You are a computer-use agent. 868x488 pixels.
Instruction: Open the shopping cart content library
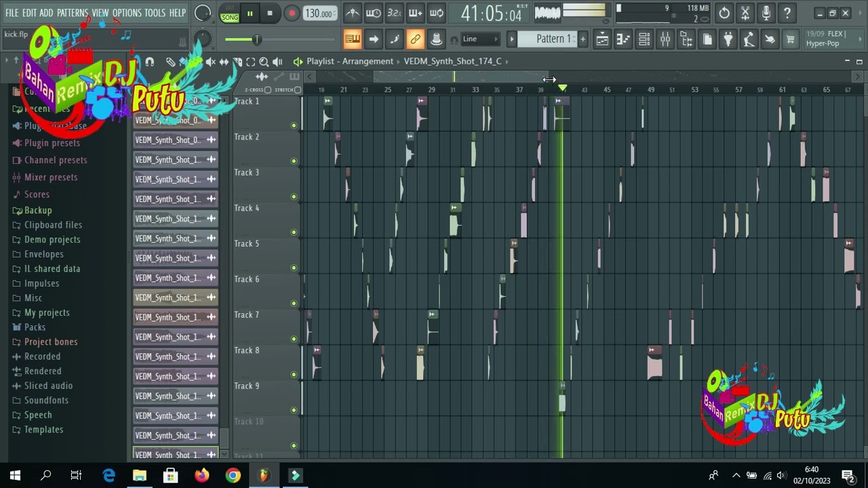coord(790,39)
